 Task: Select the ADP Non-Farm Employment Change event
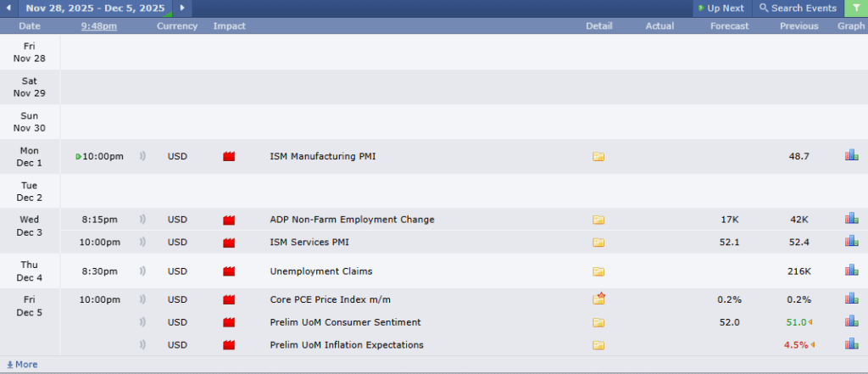coord(352,220)
